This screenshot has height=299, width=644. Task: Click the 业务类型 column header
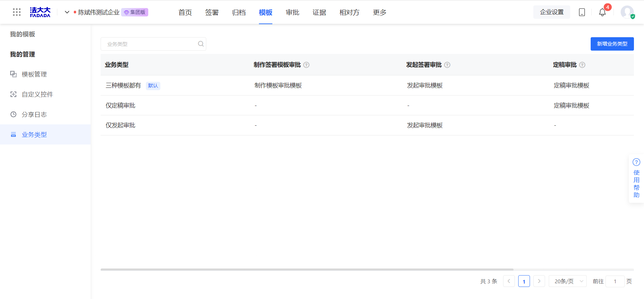pyautogui.click(x=117, y=65)
